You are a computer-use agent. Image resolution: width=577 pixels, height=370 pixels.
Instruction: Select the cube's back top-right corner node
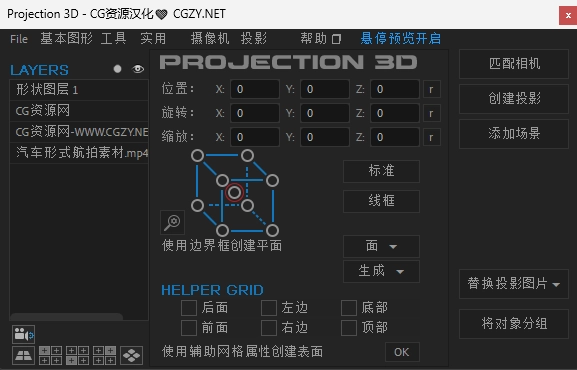click(x=247, y=156)
